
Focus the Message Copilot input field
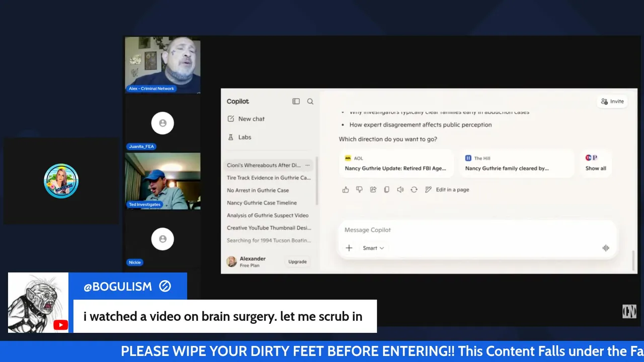tap(477, 230)
